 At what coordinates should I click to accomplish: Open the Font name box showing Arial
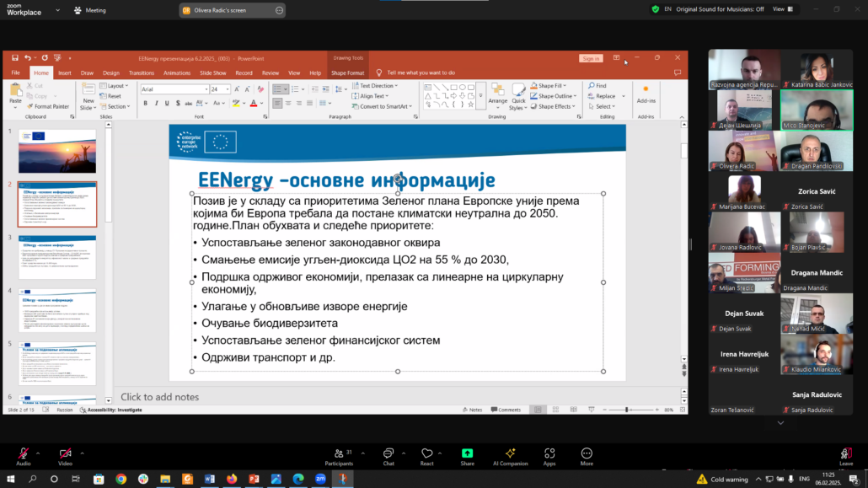click(174, 89)
